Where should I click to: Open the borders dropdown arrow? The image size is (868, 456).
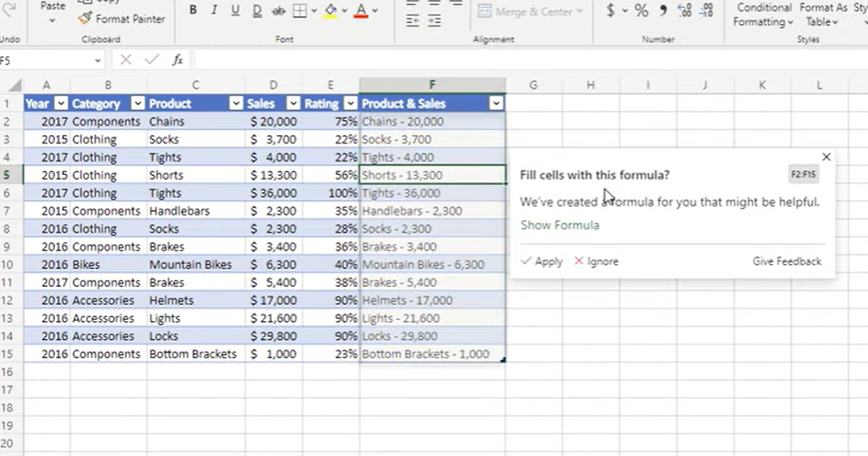(314, 11)
